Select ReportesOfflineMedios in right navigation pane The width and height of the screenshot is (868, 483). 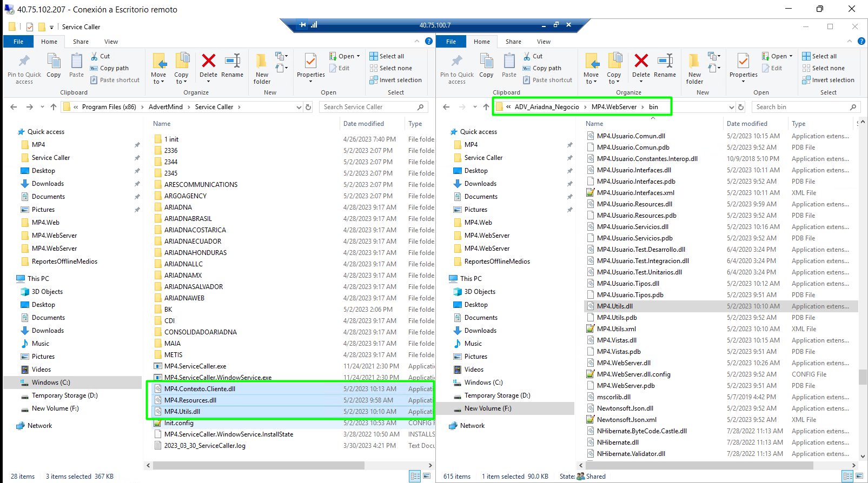pyautogui.click(x=497, y=261)
